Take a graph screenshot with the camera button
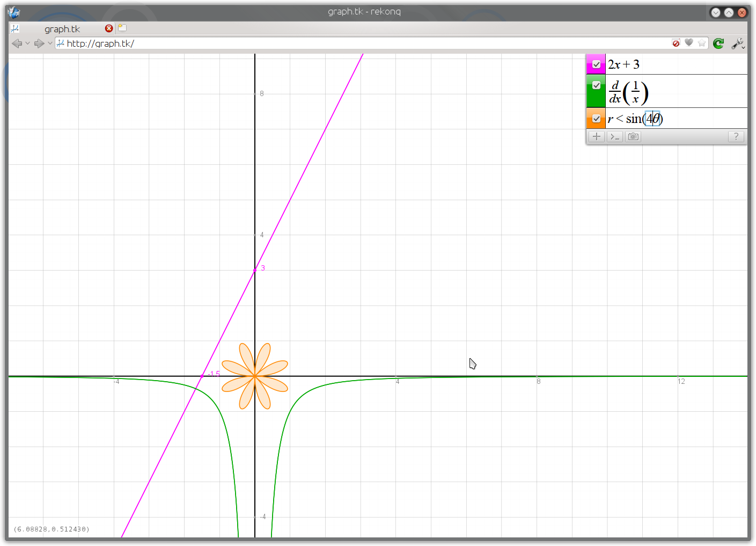The image size is (756, 546). (633, 136)
